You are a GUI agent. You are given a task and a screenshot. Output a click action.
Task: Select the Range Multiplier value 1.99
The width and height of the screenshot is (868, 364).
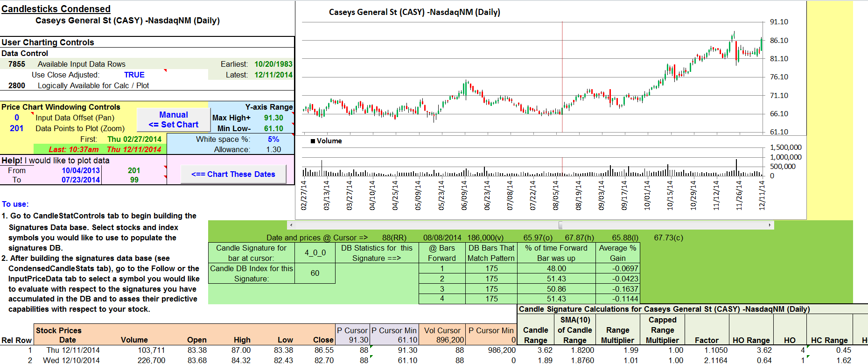[x=630, y=350]
